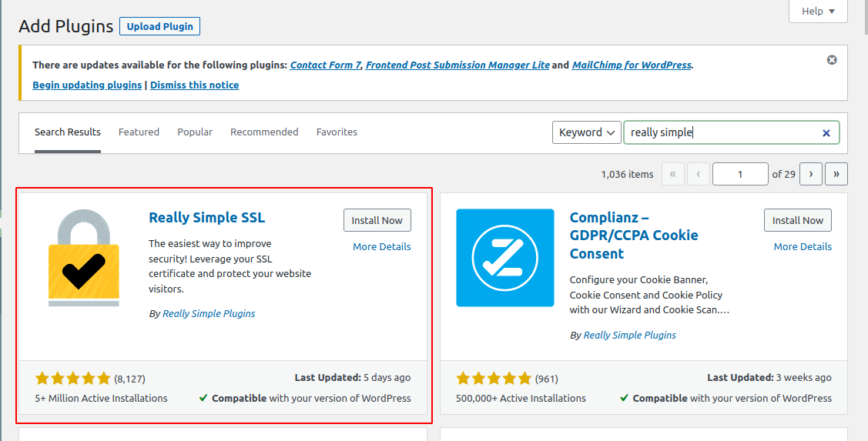Click the previous page arrow button
This screenshot has width=868, height=441.
[x=699, y=174]
